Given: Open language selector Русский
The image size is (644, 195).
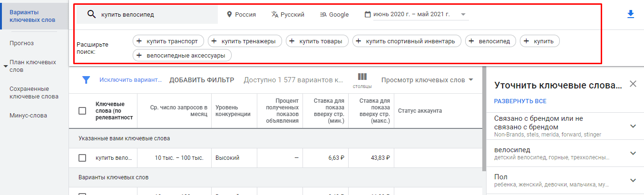Looking at the screenshot, I should pos(288,15).
